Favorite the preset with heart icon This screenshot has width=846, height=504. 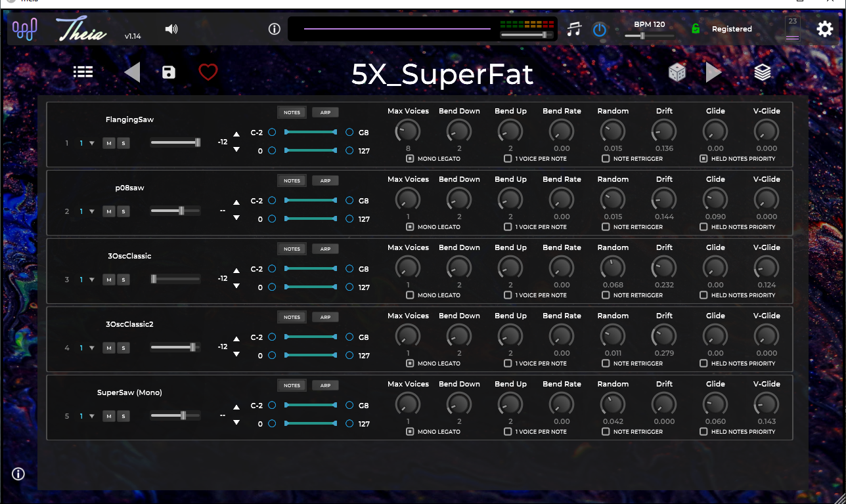pos(208,72)
